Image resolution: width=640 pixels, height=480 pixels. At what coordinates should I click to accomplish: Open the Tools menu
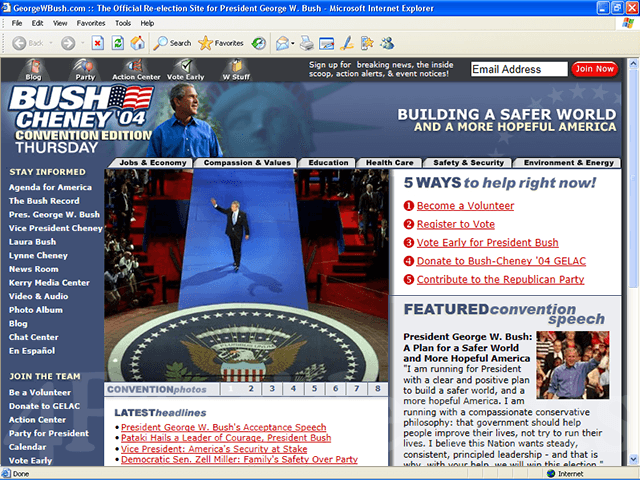tap(123, 23)
